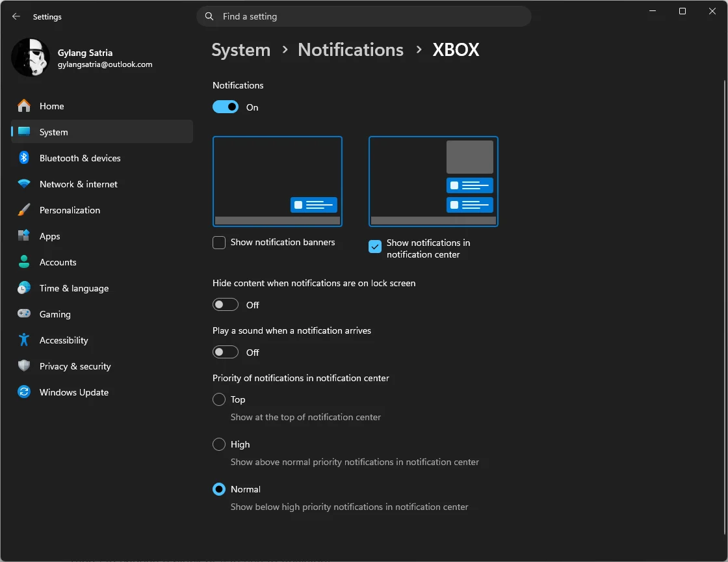This screenshot has height=562, width=728.
Task: Click the System monitor icon
Action: pyautogui.click(x=24, y=132)
